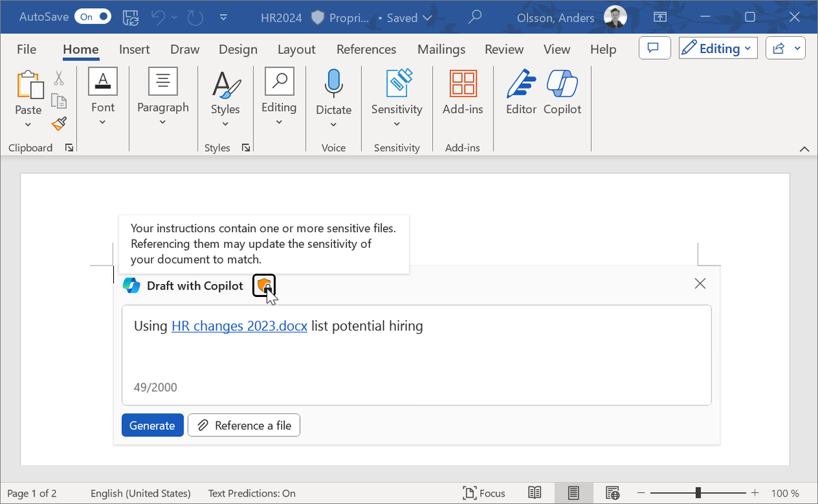Viewport: 818px width, 504px height.
Task: Open the Comments speech bubble button
Action: 654,48
